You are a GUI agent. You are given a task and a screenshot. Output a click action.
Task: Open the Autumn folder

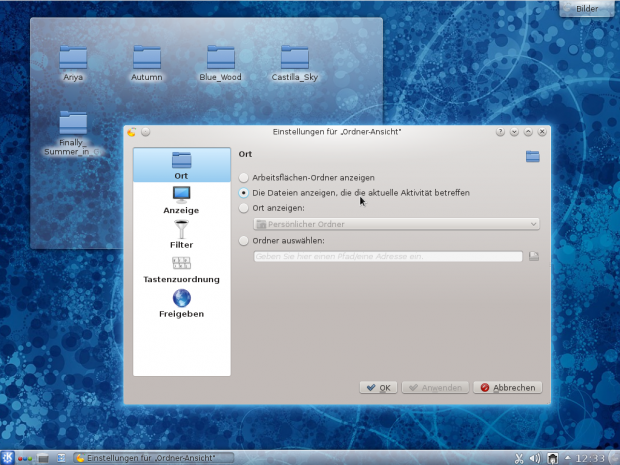[x=146, y=63]
